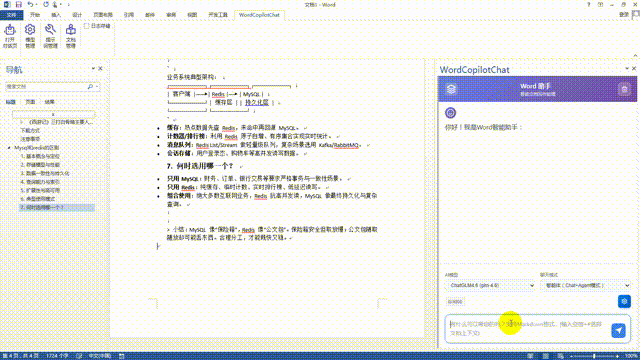Select the WordCopilotChat ribbon tab
Image resolution: width=640 pixels, height=360 pixels.
pos(259,15)
